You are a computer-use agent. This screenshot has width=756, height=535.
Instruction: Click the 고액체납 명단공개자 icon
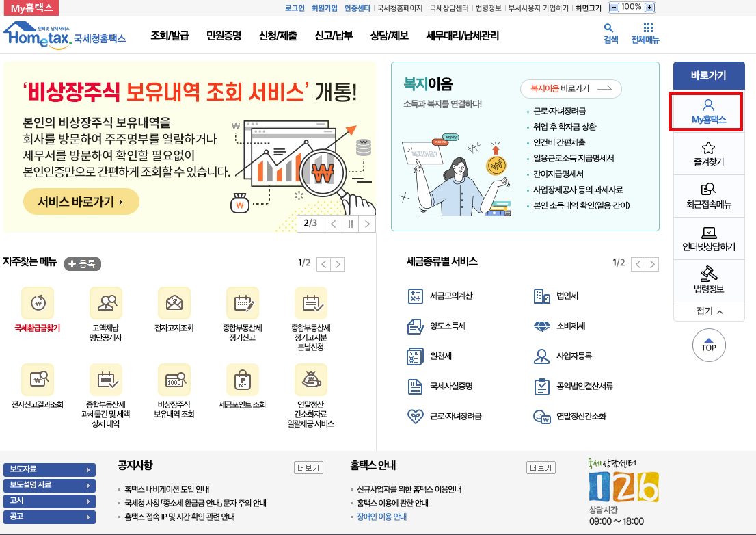pyautogui.click(x=106, y=303)
